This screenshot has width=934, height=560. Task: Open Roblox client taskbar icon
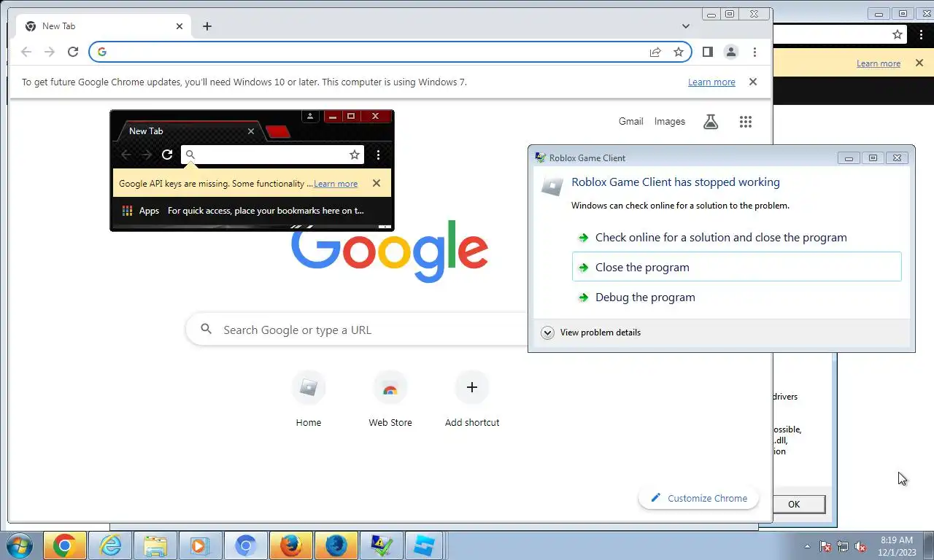[425, 545]
